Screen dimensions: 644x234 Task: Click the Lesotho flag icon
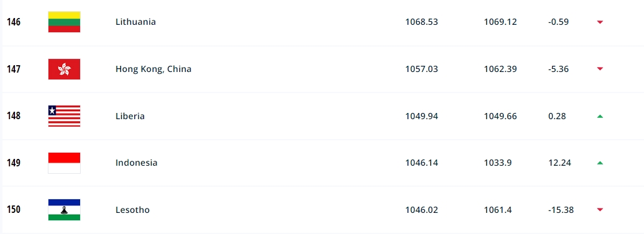(x=64, y=210)
